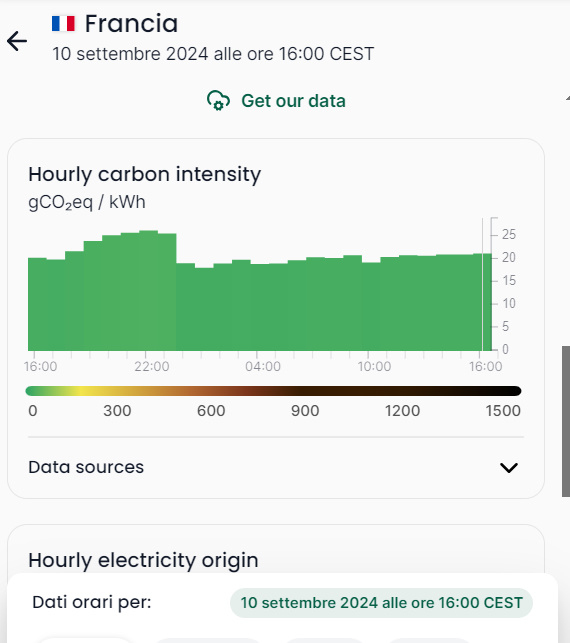
Task: Select the 22:00 bar in carbon chart
Action: pyautogui.click(x=148, y=290)
